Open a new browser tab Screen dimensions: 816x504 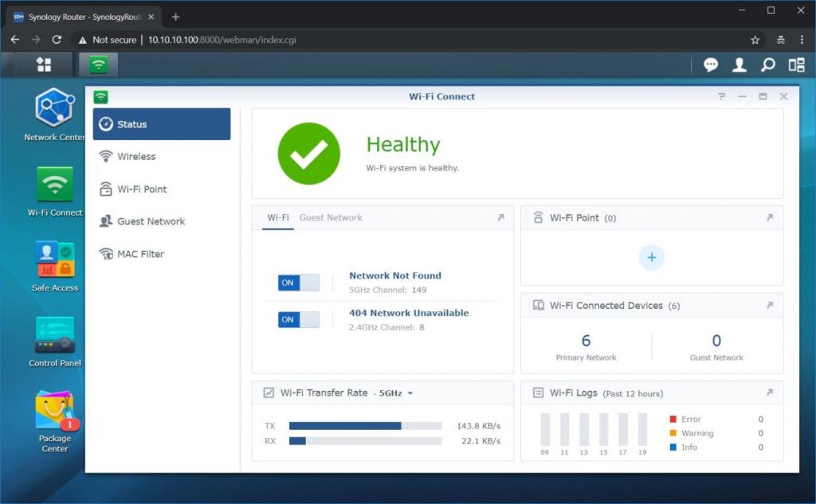(x=176, y=17)
